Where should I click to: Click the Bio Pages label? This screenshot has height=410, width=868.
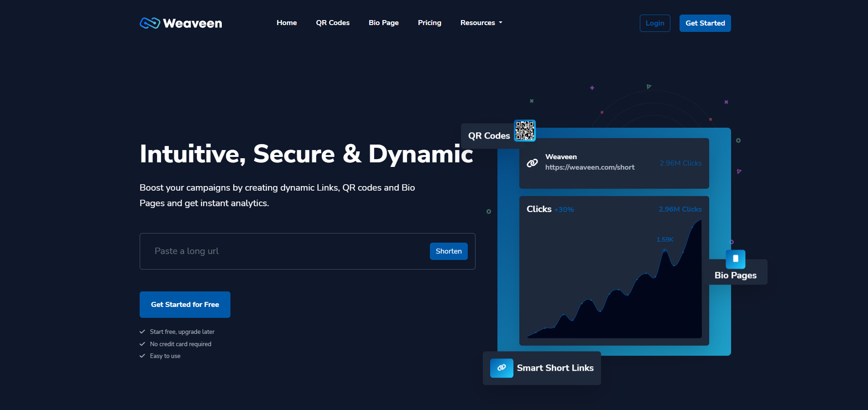736,275
